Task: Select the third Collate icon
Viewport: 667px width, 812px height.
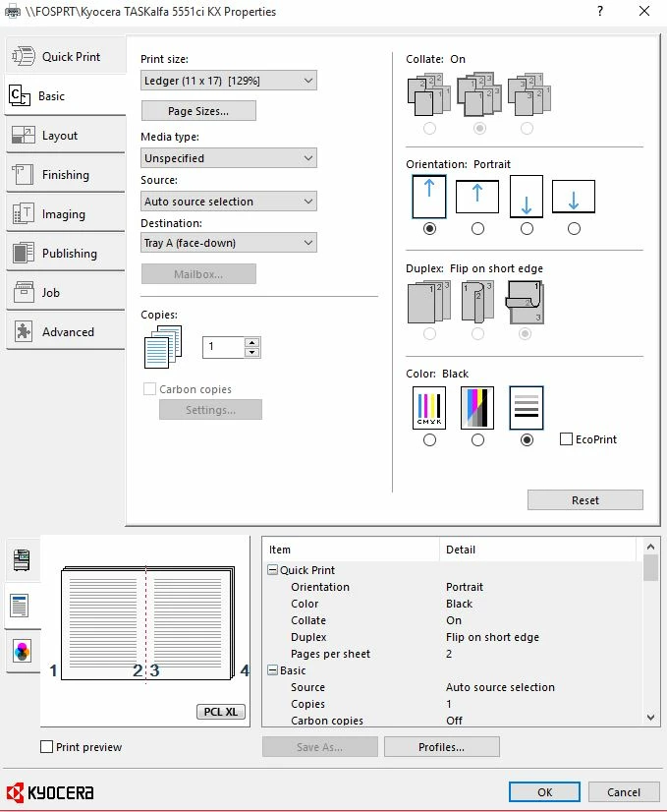Action: click(528, 95)
